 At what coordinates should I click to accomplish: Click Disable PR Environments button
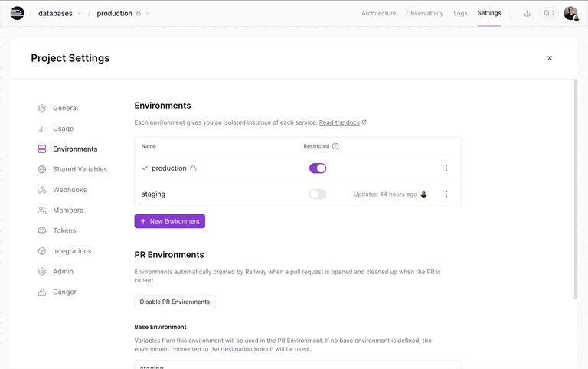click(175, 302)
